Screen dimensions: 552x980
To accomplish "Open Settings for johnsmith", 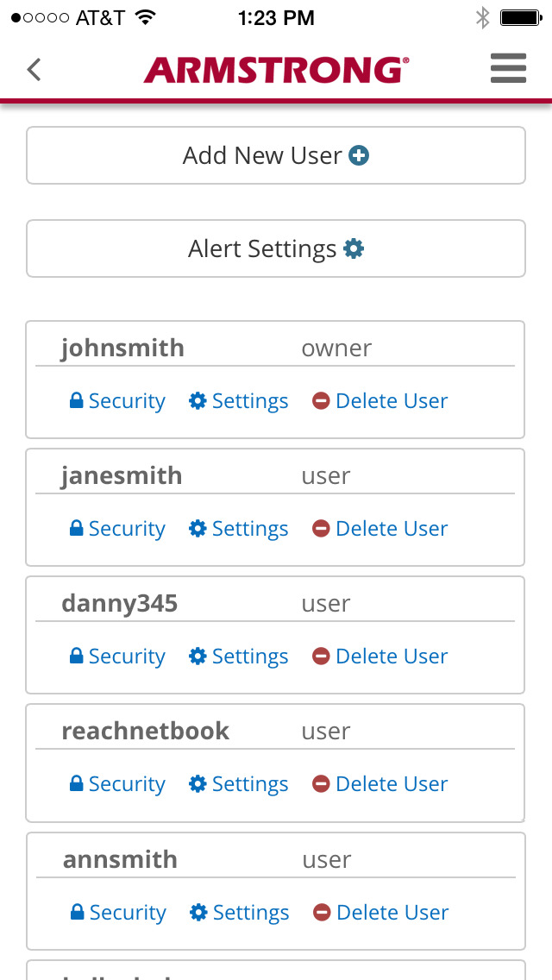I will click(249, 401).
